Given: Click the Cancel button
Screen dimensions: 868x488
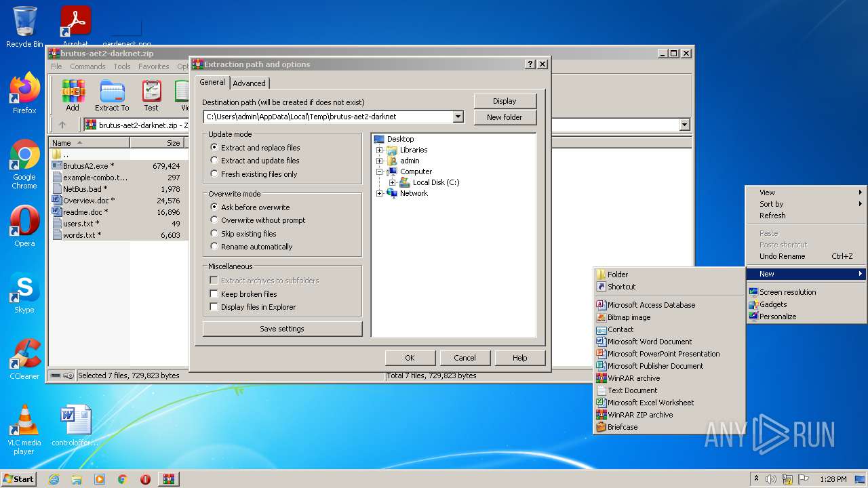Looking at the screenshot, I should 465,358.
